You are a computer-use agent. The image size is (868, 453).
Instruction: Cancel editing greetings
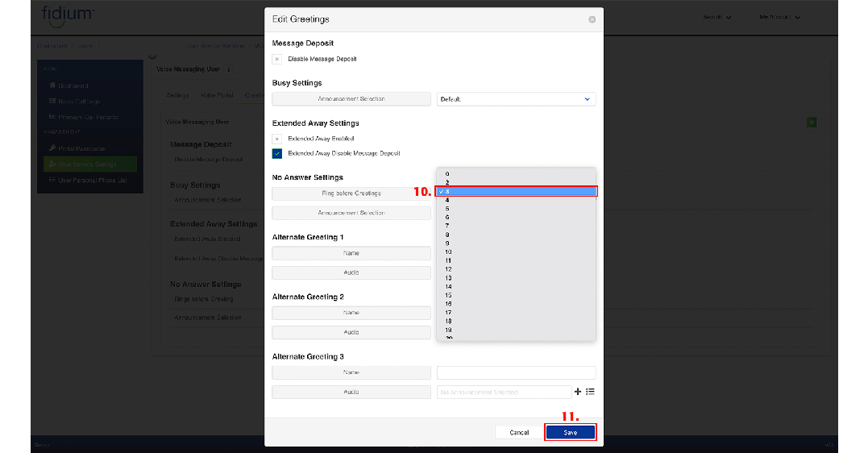519,433
